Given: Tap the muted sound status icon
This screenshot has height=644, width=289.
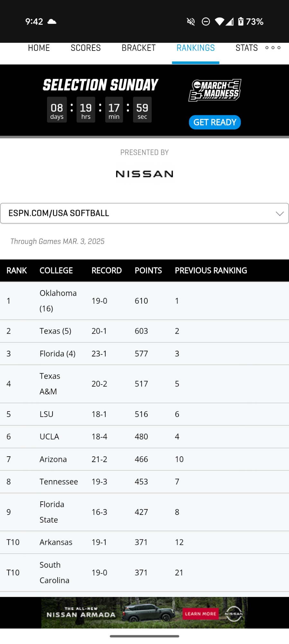Looking at the screenshot, I should (x=191, y=22).
